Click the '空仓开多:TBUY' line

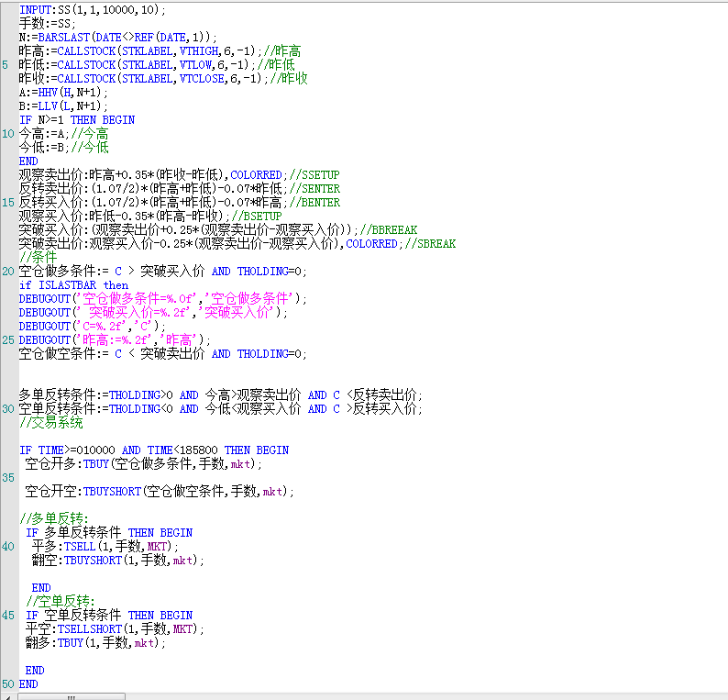pyautogui.click(x=143, y=464)
